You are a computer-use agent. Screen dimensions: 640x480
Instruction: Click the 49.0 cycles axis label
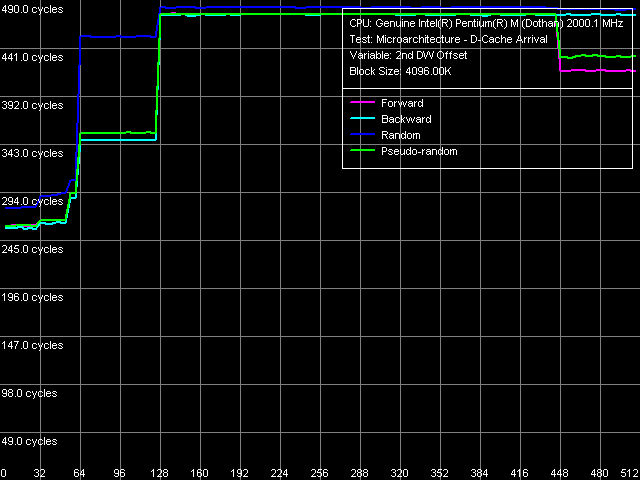click(29, 442)
